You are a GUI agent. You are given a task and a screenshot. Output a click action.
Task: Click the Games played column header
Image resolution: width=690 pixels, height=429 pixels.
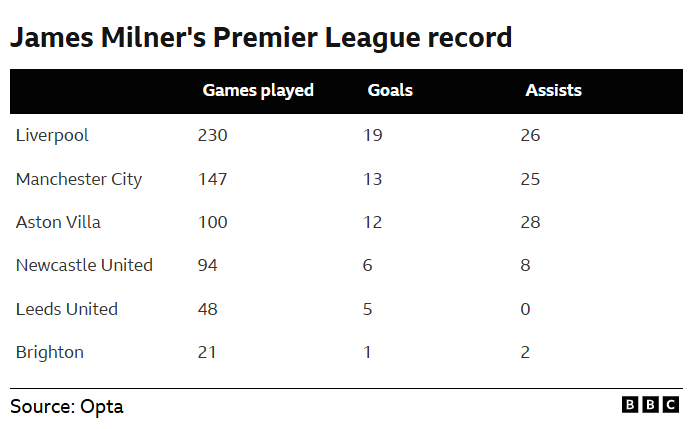click(x=258, y=90)
